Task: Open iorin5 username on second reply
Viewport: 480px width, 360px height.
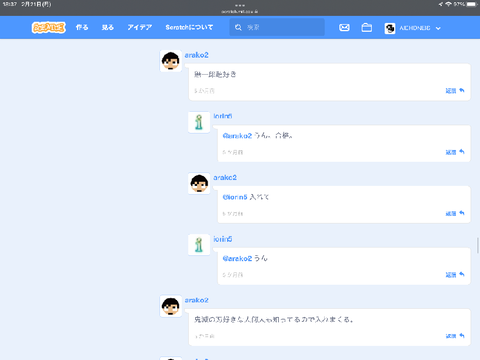Action: point(223,239)
